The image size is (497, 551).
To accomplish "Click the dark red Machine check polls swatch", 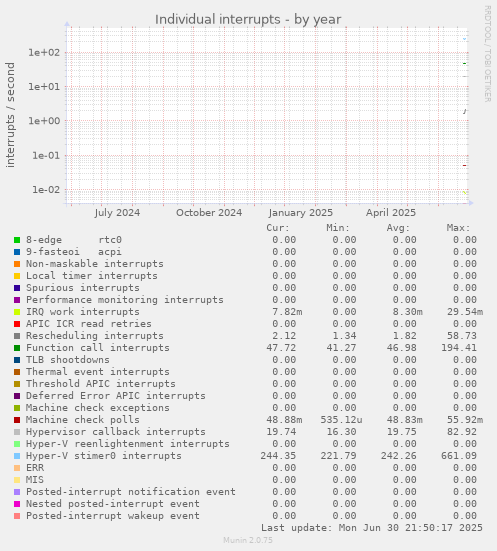I will [x=17, y=420].
